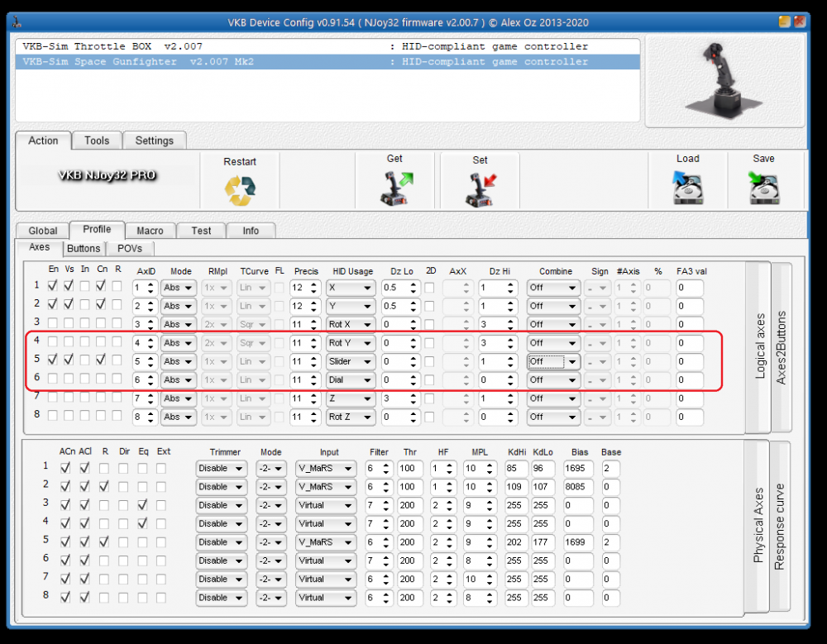The image size is (827, 644).
Task: Switch to the POVs sub-tab
Action: point(130,248)
